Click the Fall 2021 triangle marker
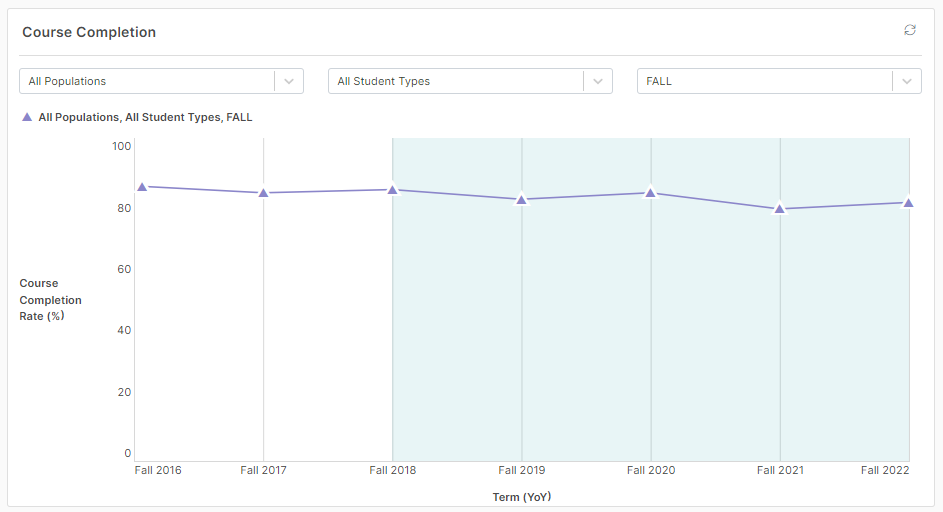The height and width of the screenshot is (512, 943). pos(780,209)
